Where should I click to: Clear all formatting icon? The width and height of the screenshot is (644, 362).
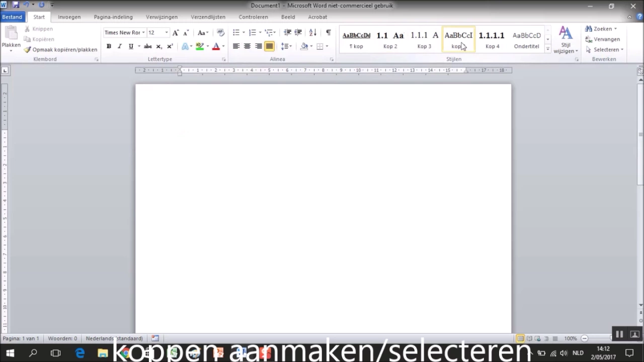tap(220, 33)
